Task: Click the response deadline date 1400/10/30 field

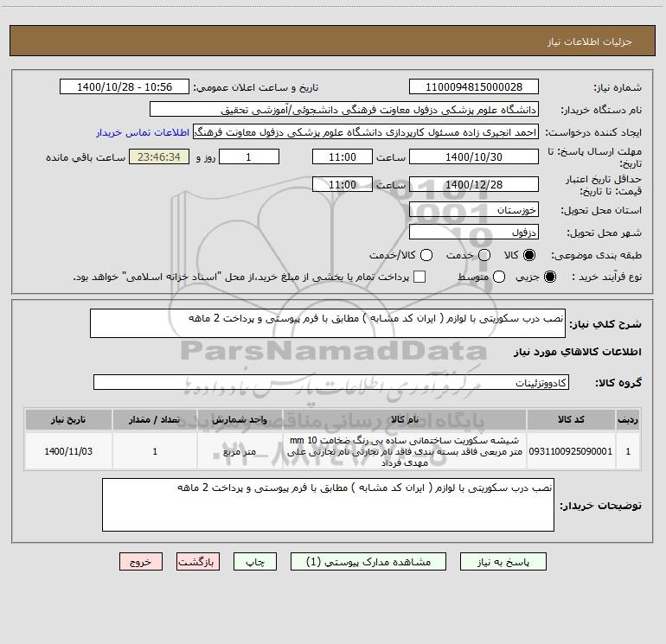Action: tap(474, 156)
